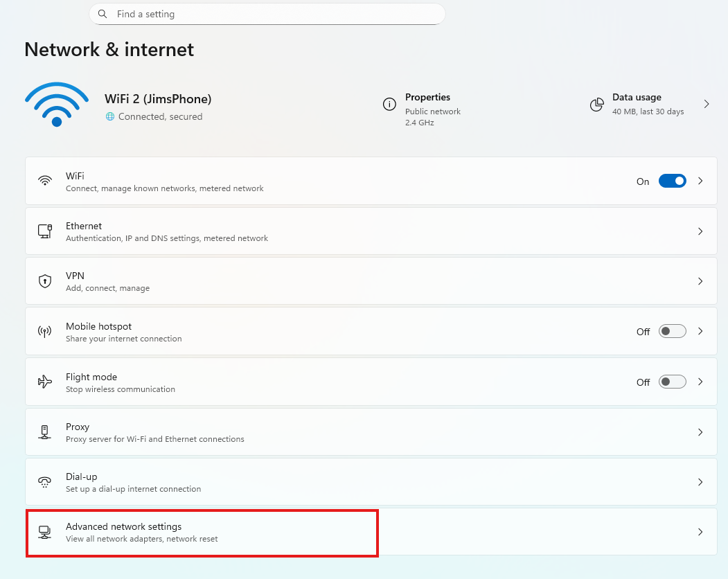Click the Flight mode airplane icon
This screenshot has width=728, height=579.
[45, 382]
